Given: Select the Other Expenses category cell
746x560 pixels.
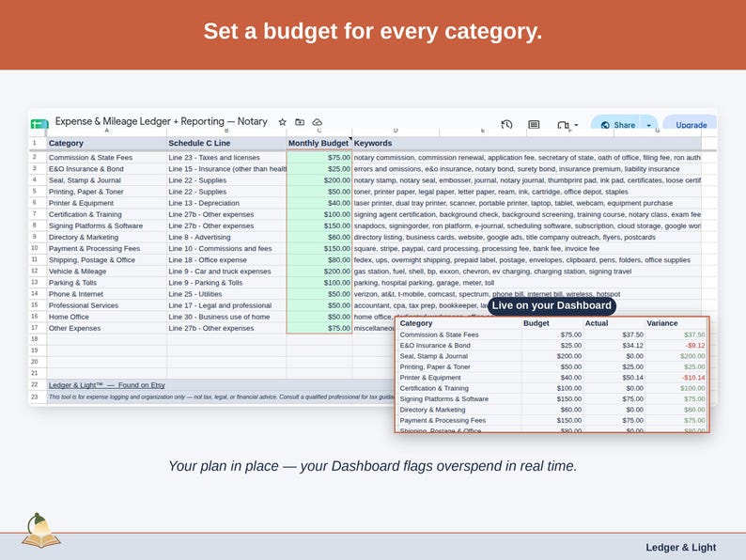Looking at the screenshot, I should [x=107, y=328].
